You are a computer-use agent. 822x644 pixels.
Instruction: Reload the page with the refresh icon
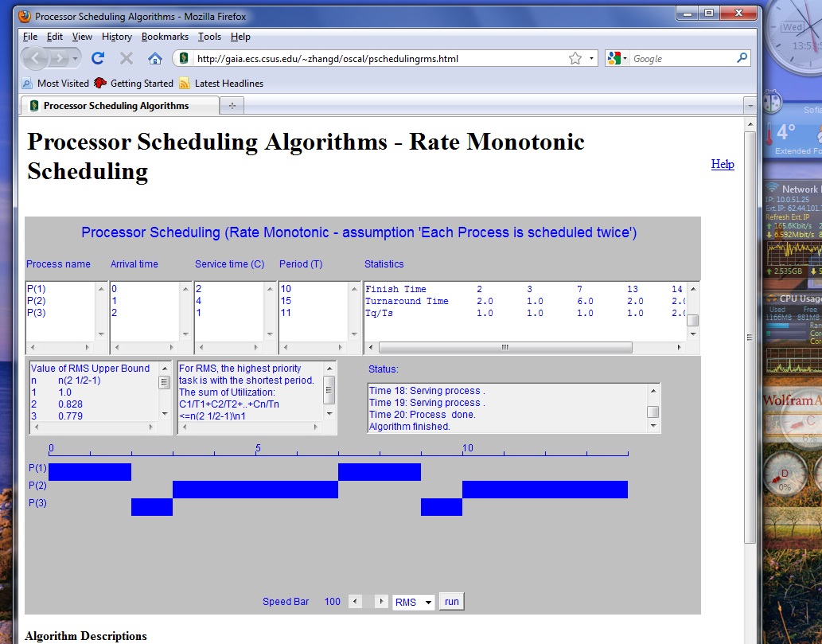[x=98, y=58]
